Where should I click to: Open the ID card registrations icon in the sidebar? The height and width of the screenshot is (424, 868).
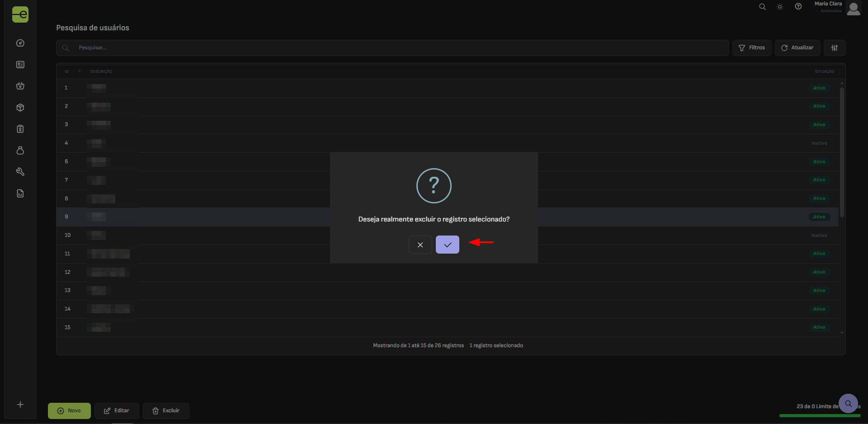tap(20, 65)
